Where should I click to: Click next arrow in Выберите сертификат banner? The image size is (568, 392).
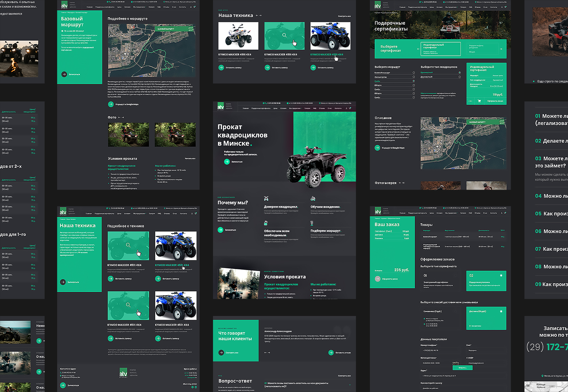tap(501, 49)
